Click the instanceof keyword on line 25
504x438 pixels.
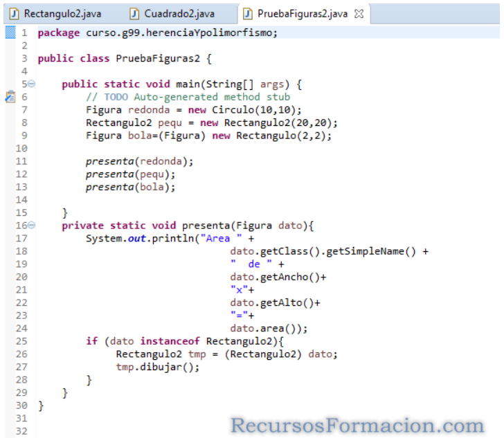(x=170, y=341)
